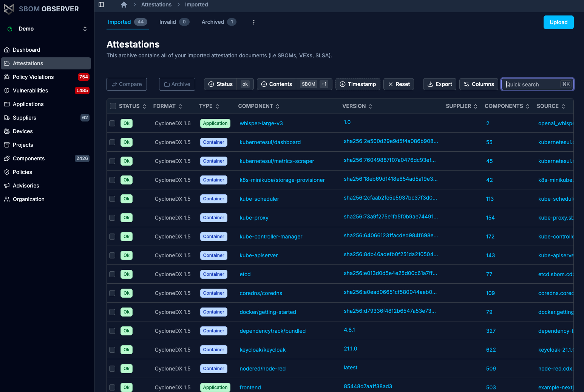Image resolution: width=584 pixels, height=392 pixels.
Task: Open the Contents filter dropdown
Action: click(295, 84)
